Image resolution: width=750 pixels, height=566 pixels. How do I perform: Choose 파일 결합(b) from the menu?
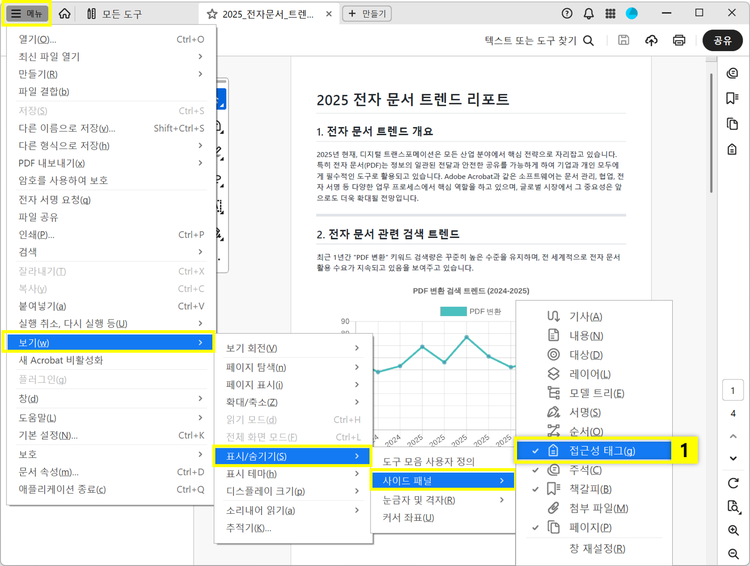click(111, 91)
